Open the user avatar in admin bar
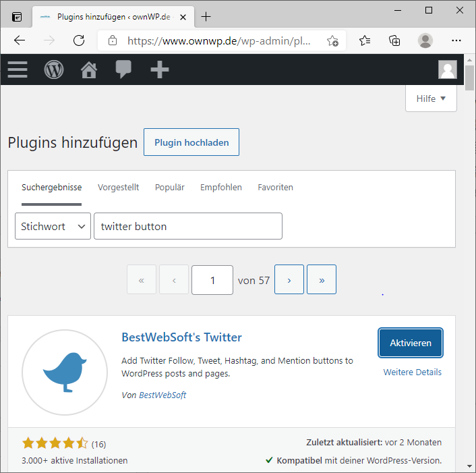 [x=448, y=69]
